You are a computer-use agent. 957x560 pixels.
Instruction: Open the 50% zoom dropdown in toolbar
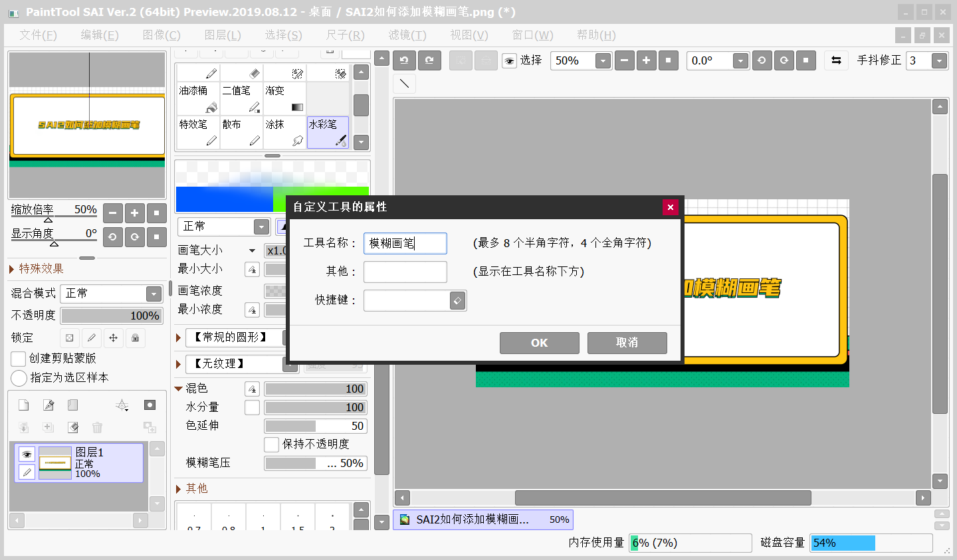(603, 61)
